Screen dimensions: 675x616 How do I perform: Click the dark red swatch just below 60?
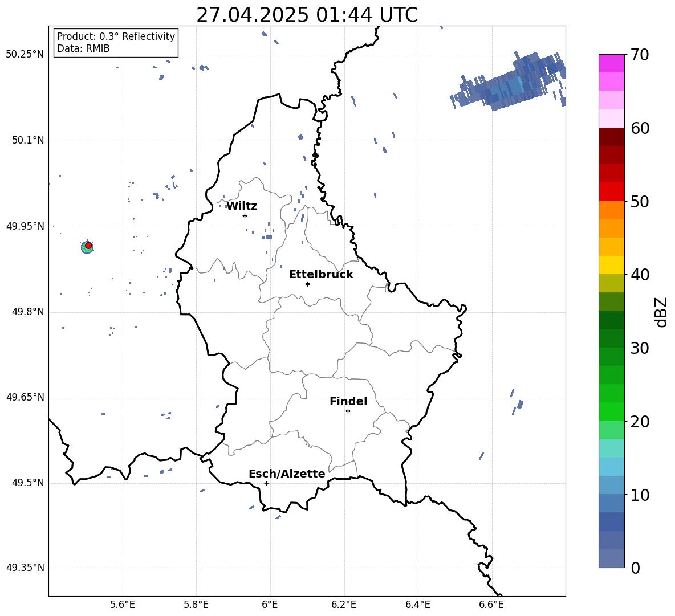tap(612, 137)
